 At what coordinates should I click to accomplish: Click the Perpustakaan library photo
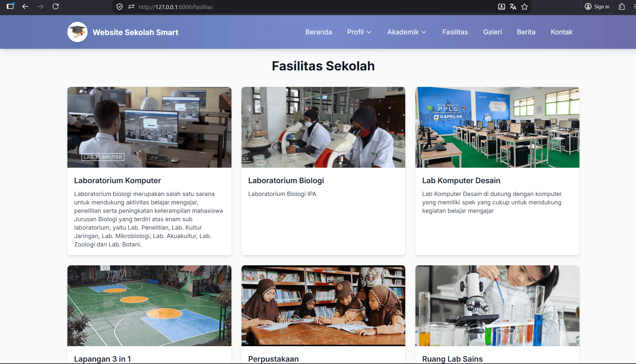click(323, 306)
